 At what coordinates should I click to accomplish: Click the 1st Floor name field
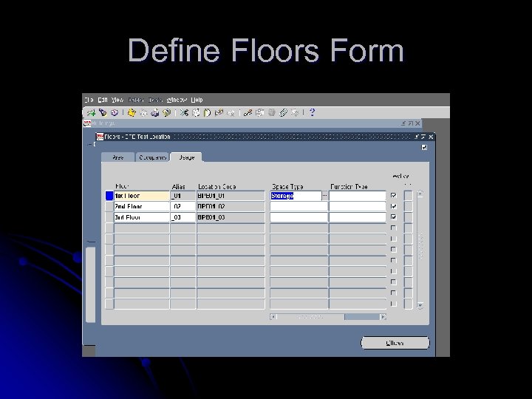pyautogui.click(x=141, y=196)
